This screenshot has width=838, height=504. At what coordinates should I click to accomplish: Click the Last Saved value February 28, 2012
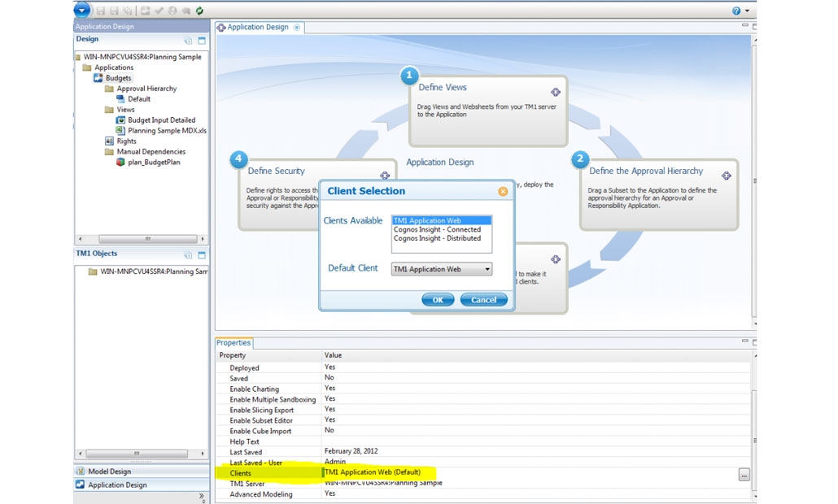pos(351,451)
